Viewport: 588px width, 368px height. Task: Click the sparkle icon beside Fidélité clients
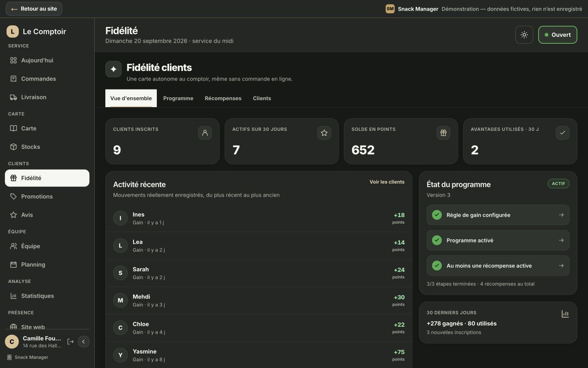[114, 69]
